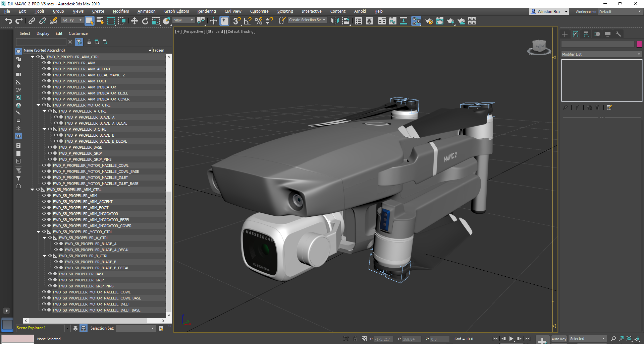The image size is (644, 344).
Task: Open the Graph Editors menu
Action: [176, 11]
